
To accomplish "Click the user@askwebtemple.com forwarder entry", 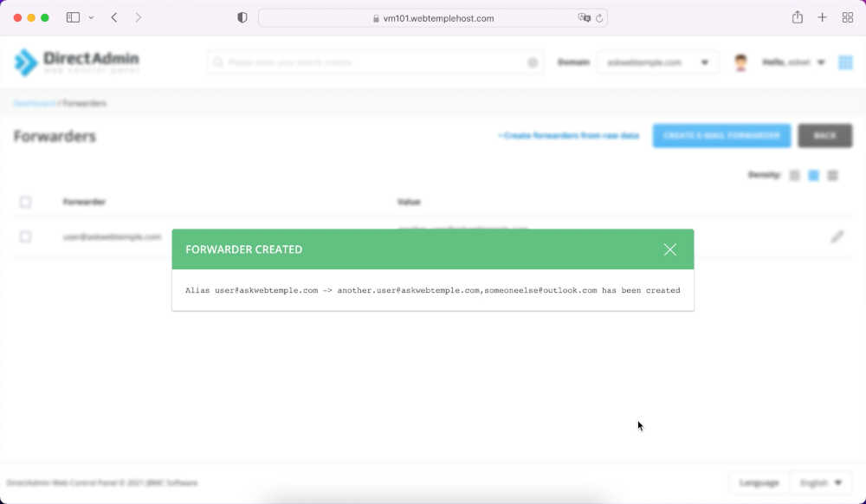I will point(112,236).
